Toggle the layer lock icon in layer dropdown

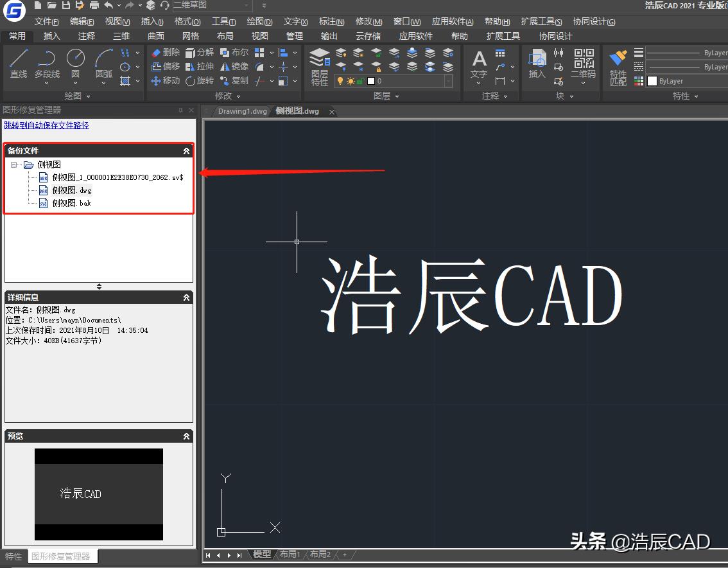[x=360, y=81]
